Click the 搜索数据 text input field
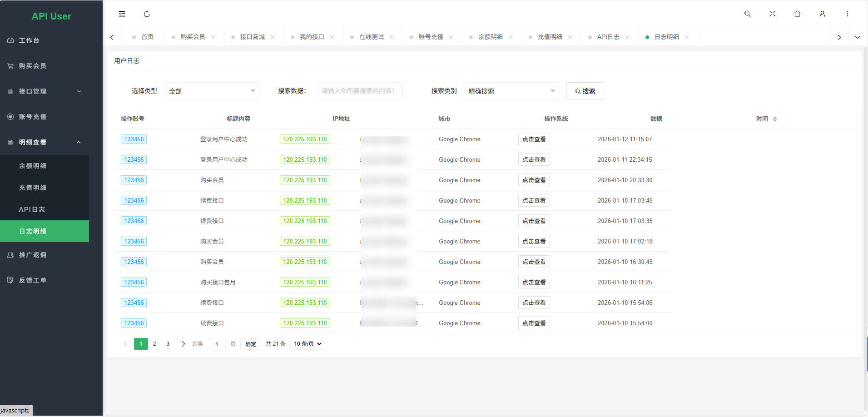 pos(359,91)
